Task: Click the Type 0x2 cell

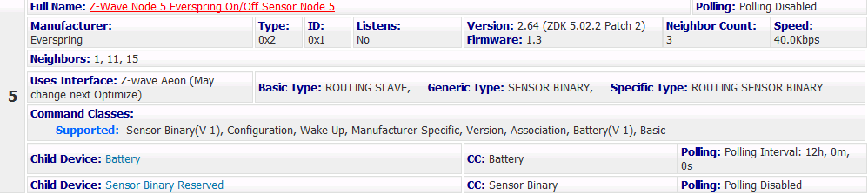Action: coord(279,33)
